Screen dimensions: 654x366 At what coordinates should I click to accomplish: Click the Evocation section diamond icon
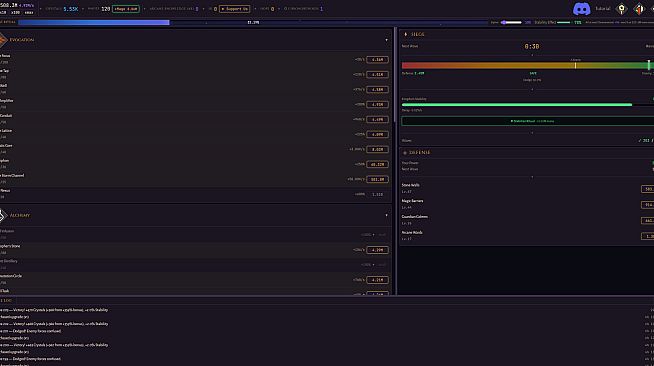point(3,40)
